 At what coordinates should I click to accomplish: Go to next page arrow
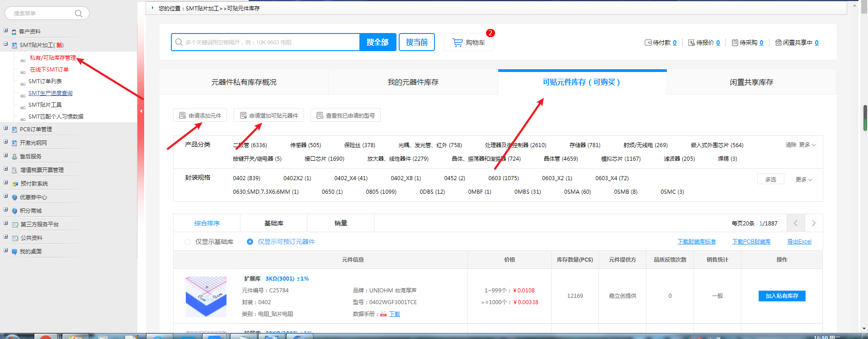click(x=813, y=223)
